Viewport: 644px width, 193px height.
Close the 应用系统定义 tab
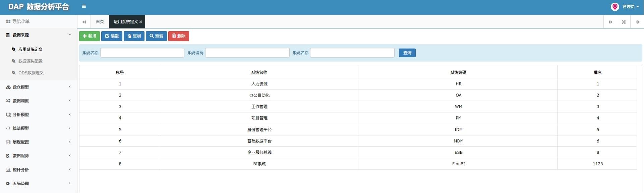(x=141, y=22)
